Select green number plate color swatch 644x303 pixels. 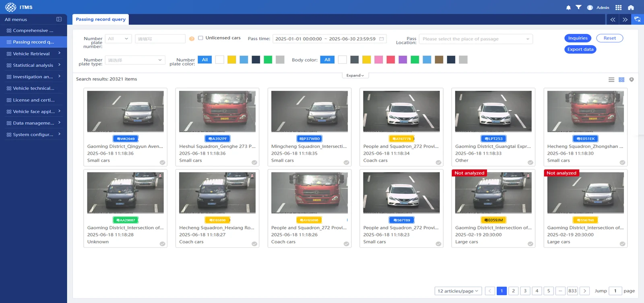[268, 60]
